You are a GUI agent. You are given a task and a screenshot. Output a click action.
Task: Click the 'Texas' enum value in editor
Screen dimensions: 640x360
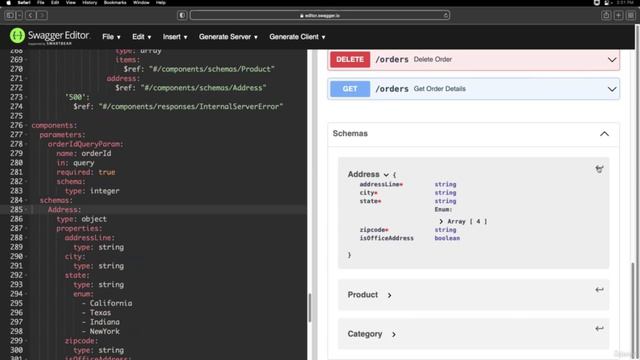coord(100,313)
